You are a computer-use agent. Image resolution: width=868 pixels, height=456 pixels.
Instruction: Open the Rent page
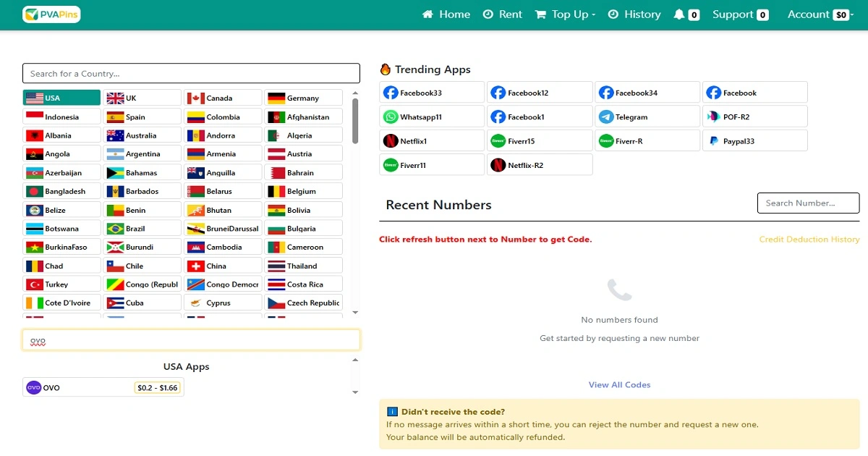[x=502, y=14]
